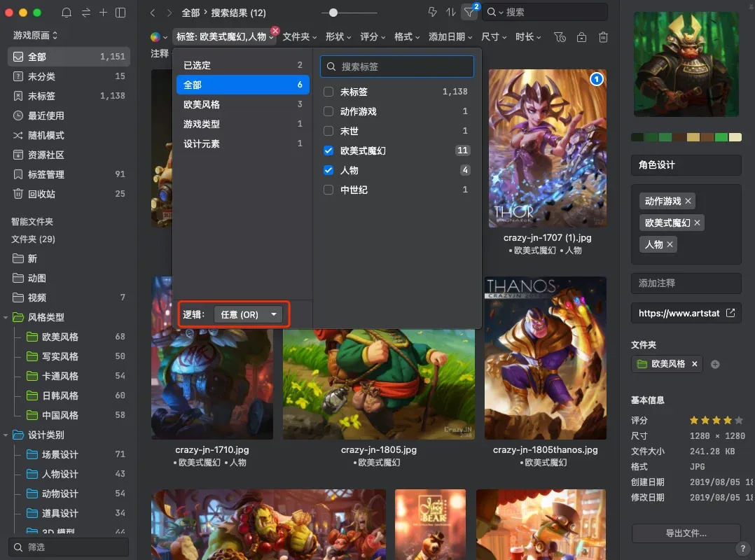Open 回收站 in the sidebar

(69, 194)
